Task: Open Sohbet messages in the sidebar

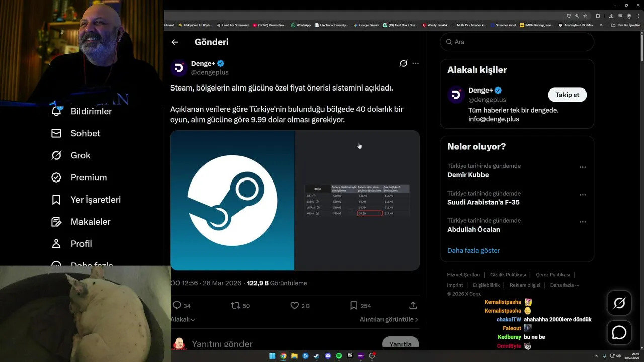Action: (75, 133)
